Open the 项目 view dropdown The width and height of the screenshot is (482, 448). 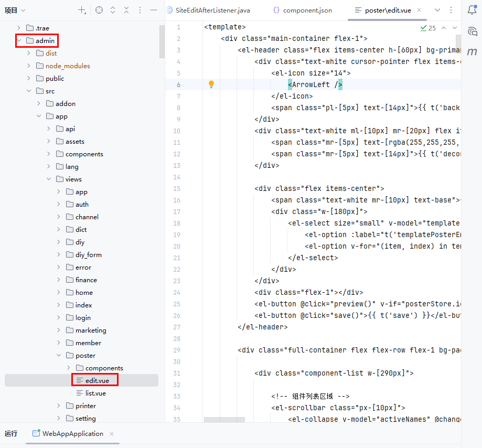(15, 10)
